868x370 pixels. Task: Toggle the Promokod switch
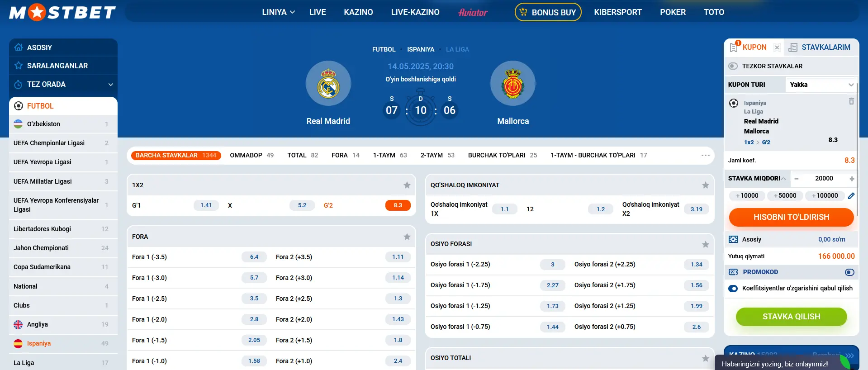[849, 272]
